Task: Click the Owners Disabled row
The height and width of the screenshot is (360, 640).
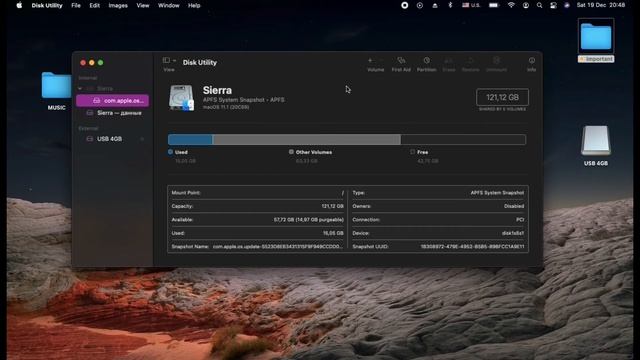Action: tap(438, 206)
